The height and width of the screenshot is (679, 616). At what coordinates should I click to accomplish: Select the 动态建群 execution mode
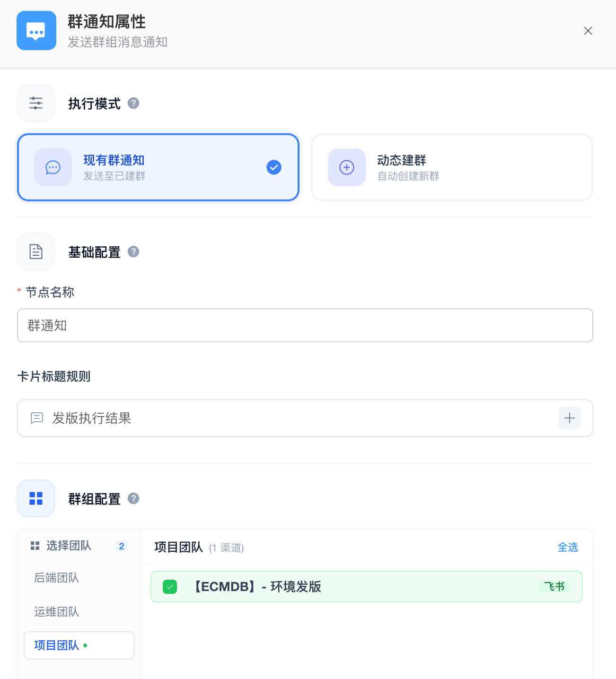[x=452, y=167]
